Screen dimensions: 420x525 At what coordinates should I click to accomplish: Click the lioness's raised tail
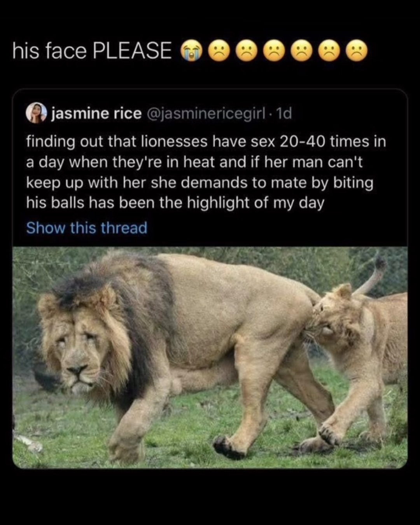371,276
